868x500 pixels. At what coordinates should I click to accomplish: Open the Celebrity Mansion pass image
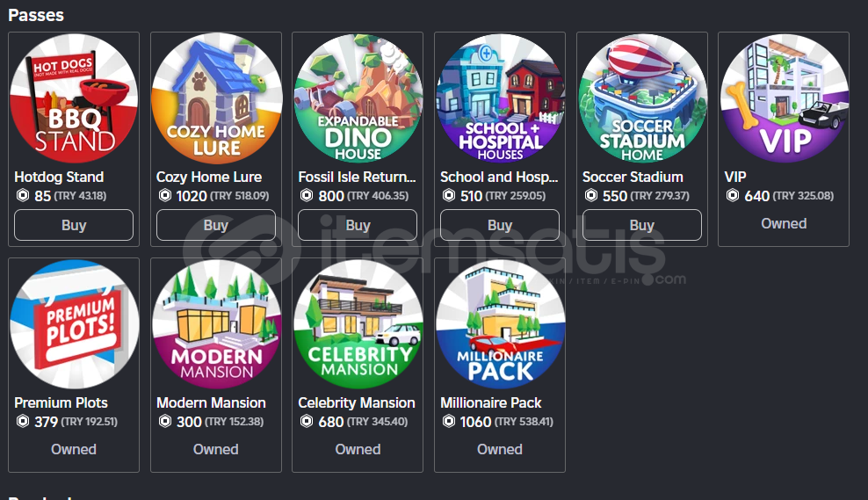pyautogui.click(x=358, y=324)
